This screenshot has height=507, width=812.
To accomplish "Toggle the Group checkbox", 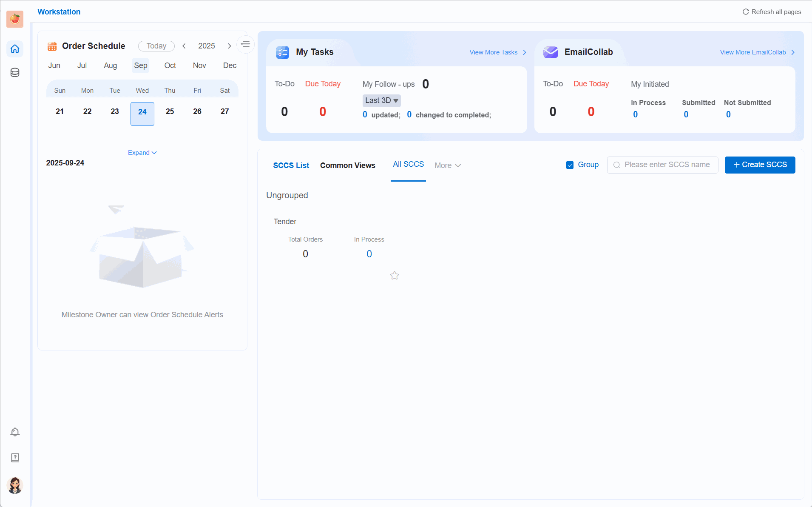I will (x=570, y=165).
